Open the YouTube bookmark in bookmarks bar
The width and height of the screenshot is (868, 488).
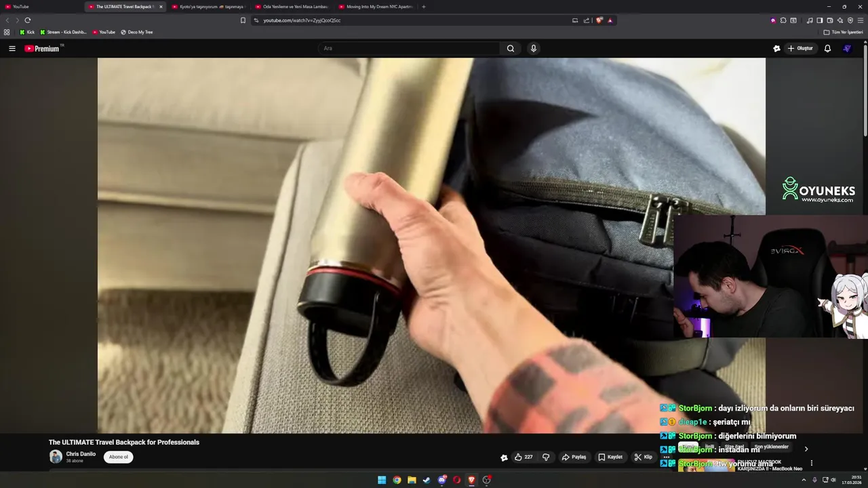(104, 32)
